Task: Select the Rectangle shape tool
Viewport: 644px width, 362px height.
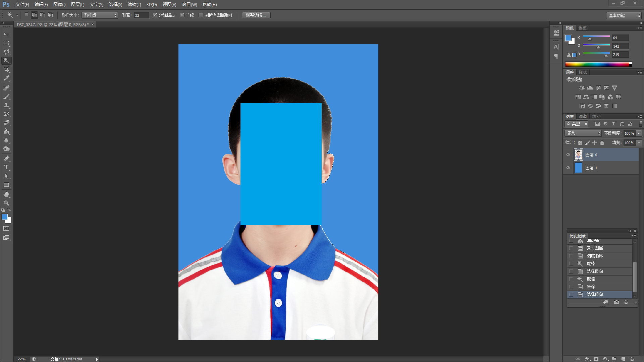Action: 6,185
